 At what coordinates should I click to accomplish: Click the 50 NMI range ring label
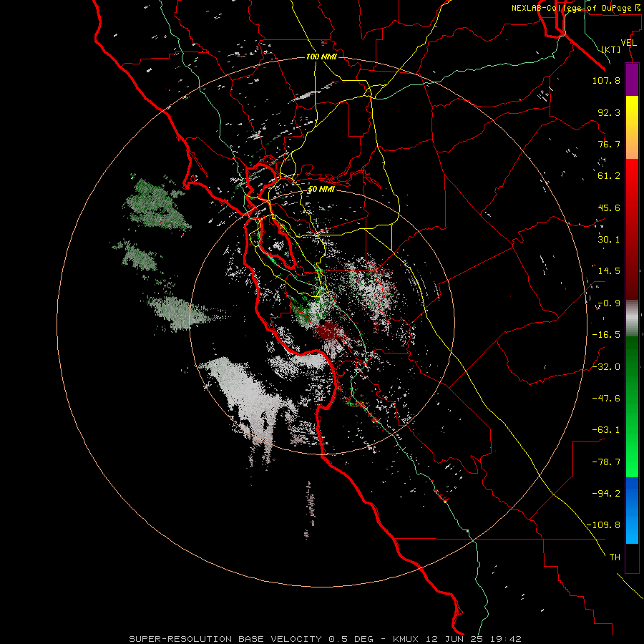[x=321, y=190]
